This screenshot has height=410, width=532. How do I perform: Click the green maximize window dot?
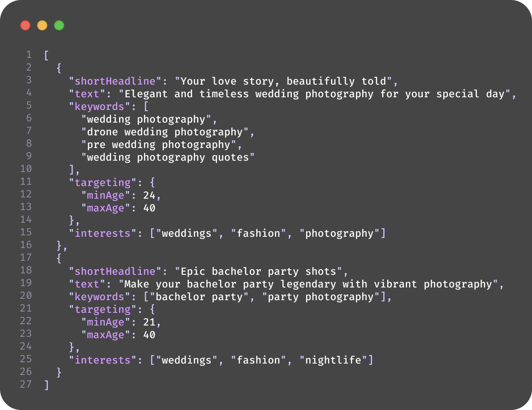click(59, 25)
